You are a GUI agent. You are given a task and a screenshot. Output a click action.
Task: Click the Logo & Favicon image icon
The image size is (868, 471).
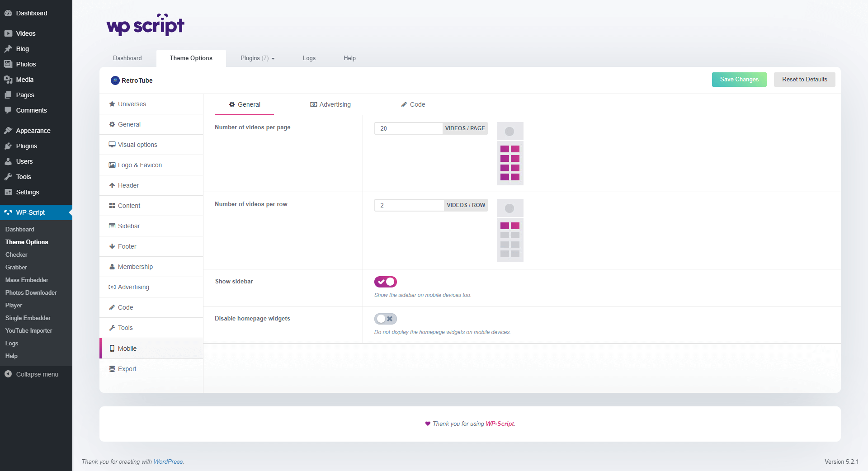point(112,165)
